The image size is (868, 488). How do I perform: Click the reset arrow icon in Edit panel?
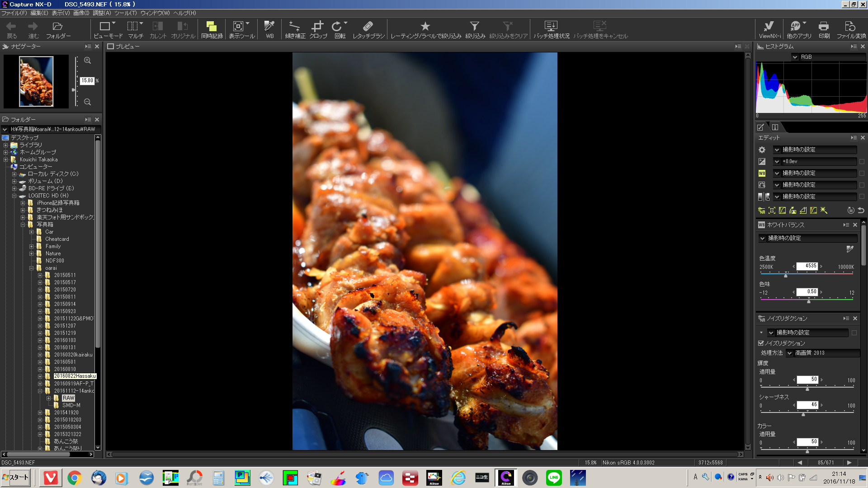pyautogui.click(x=861, y=211)
